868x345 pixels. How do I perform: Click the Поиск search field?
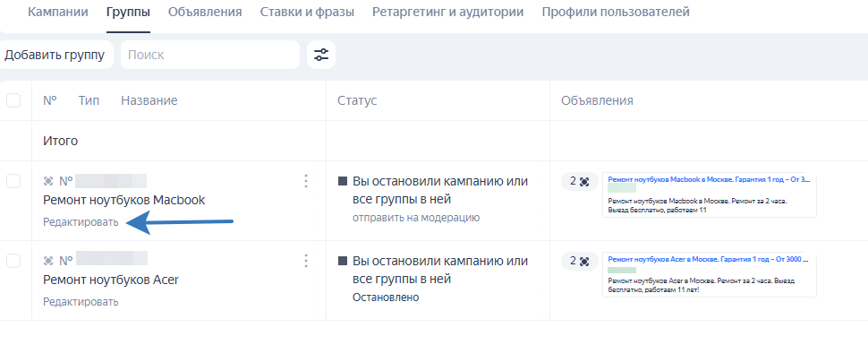(210, 55)
